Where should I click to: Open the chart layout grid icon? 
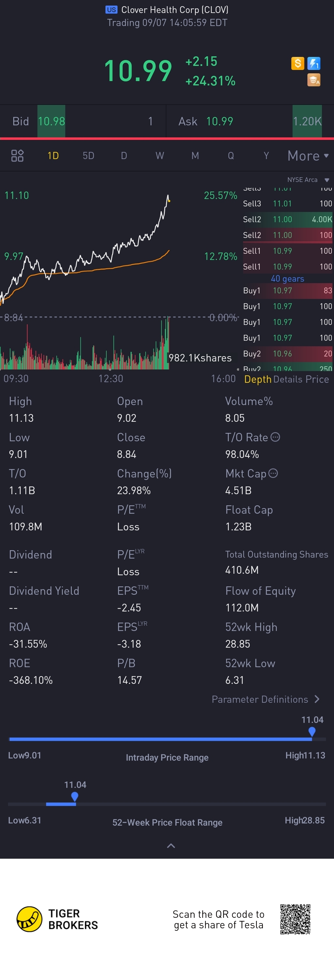[17, 156]
